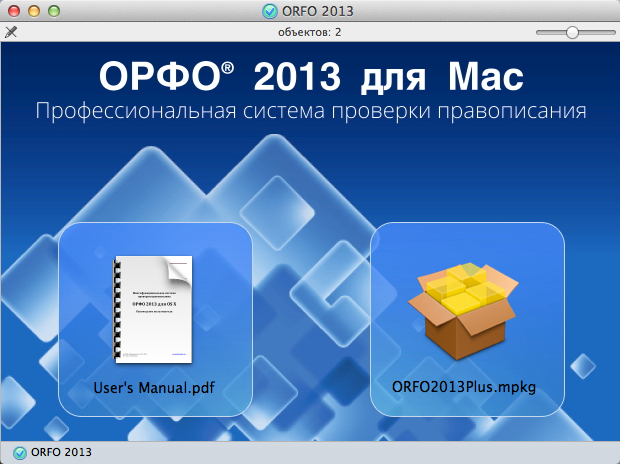The image size is (620, 464).
Task: Click the ORFO 2013 window title text
Action: (x=318, y=11)
